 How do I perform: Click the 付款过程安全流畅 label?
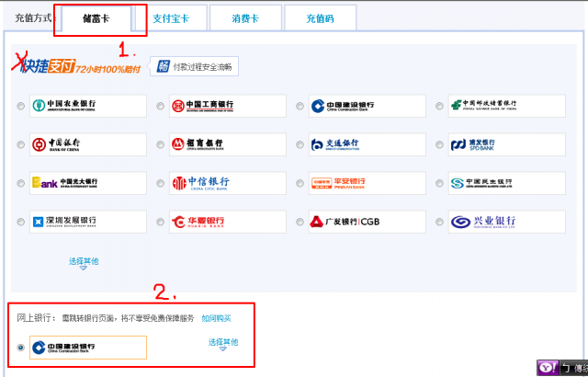[x=202, y=67]
